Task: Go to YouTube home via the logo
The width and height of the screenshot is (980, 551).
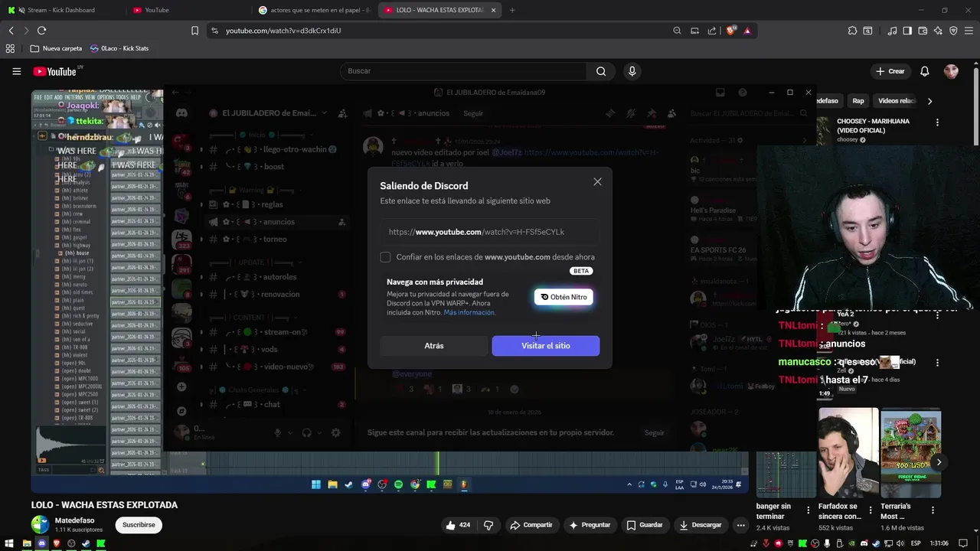Action: tap(54, 71)
